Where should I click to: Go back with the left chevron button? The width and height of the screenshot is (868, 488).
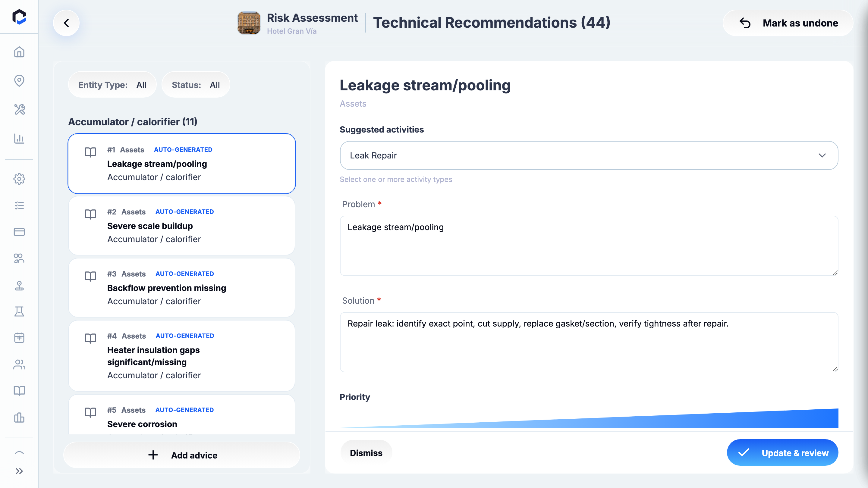(x=66, y=23)
